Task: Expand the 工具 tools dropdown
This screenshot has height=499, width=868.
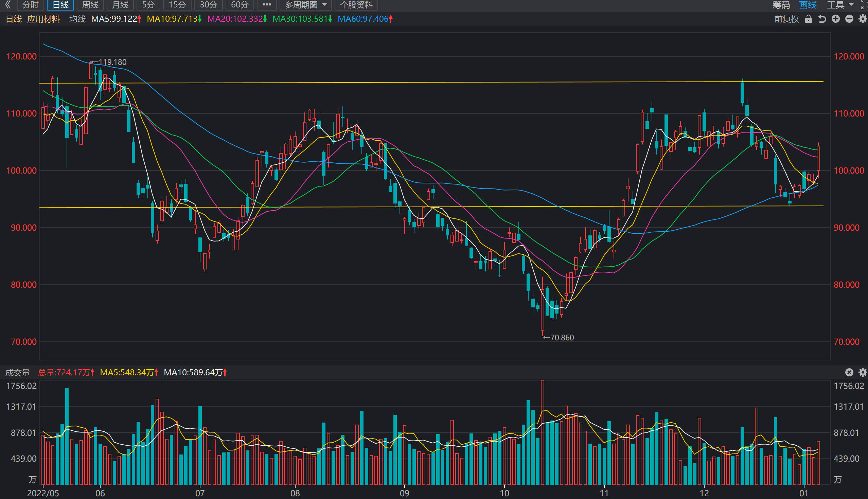Action: pos(840,5)
